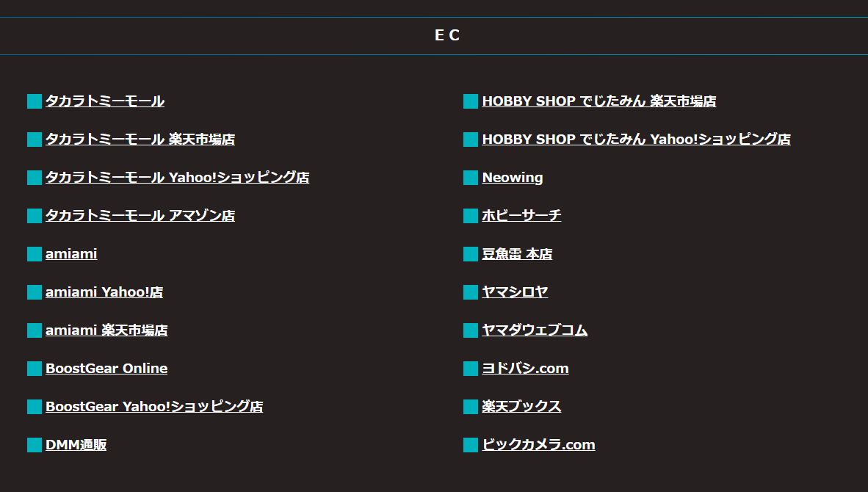Open the ヨドバシ.com link

525,369
